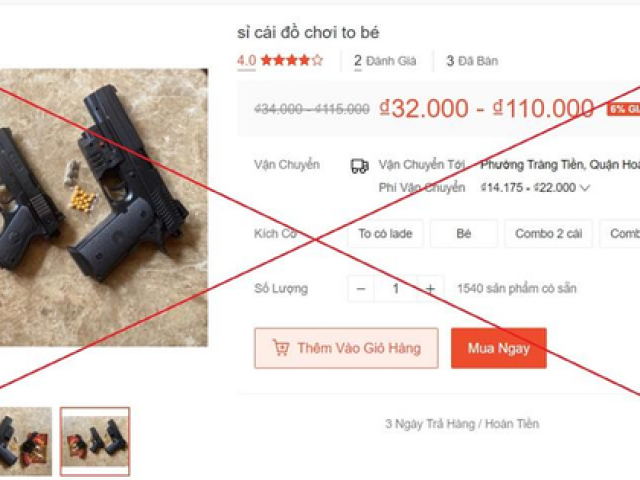640x480 pixels.
Task: Click the cart icon in Thêm Vào Giỏ Hàng
Action: (x=281, y=348)
